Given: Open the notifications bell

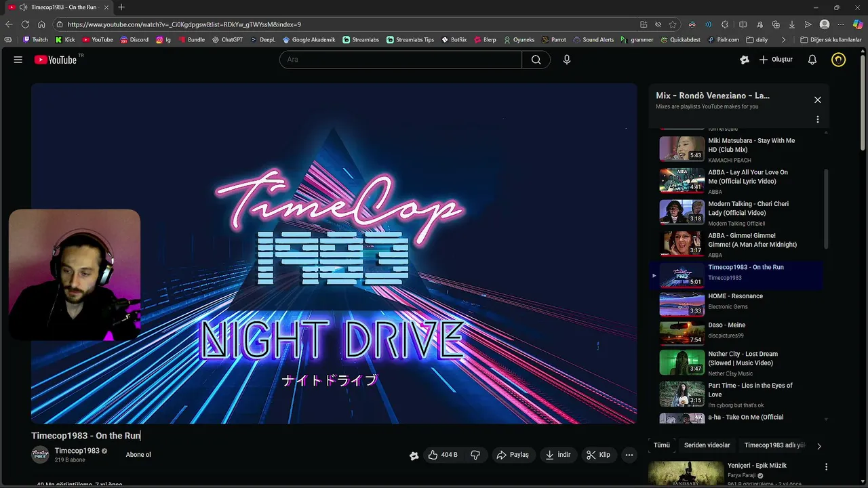Looking at the screenshot, I should coord(812,60).
